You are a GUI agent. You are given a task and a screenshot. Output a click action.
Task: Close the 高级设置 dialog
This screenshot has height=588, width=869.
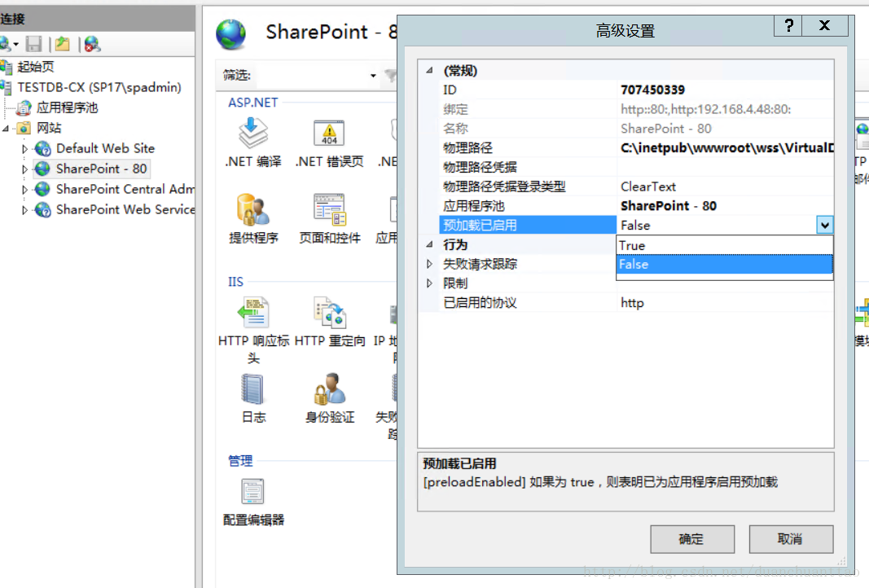tap(825, 25)
